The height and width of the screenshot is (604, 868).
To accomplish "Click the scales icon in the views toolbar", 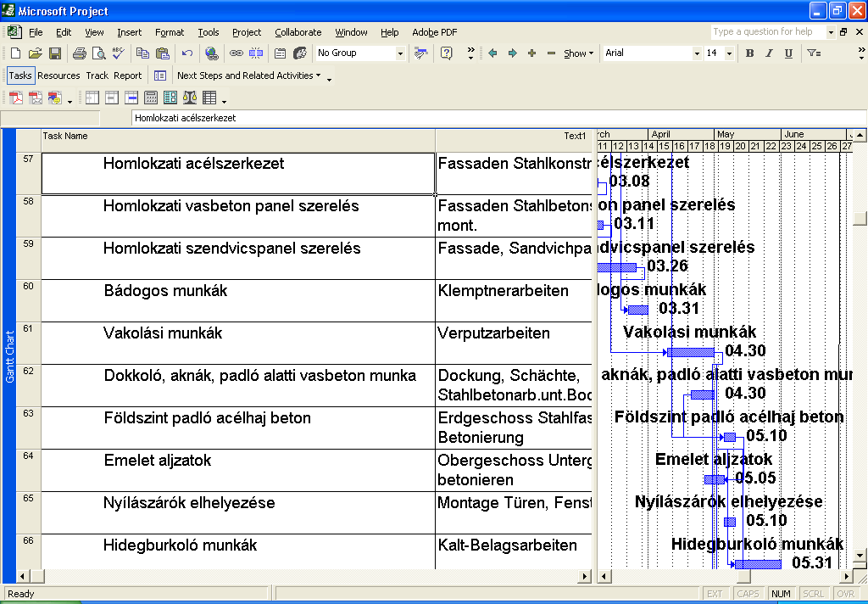I will [190, 98].
